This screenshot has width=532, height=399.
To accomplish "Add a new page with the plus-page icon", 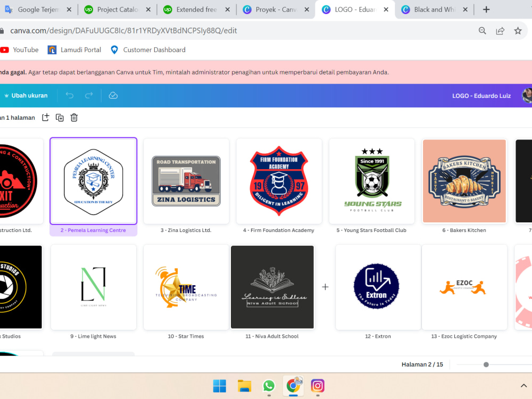I will (x=45, y=118).
